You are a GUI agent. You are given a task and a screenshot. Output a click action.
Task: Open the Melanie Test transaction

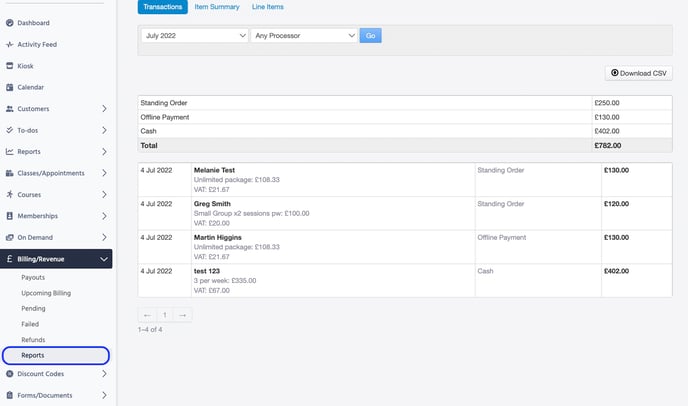pos(215,170)
